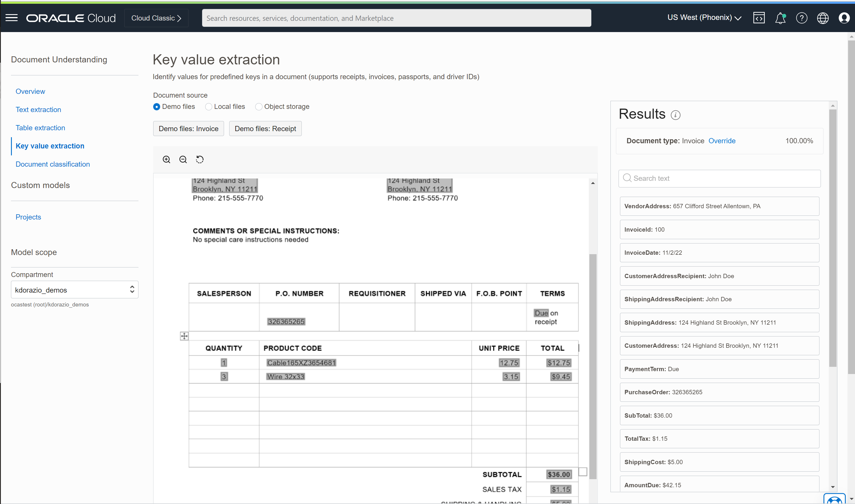The width and height of the screenshot is (855, 504).
Task: Click the Results info icon
Action: [x=675, y=115]
